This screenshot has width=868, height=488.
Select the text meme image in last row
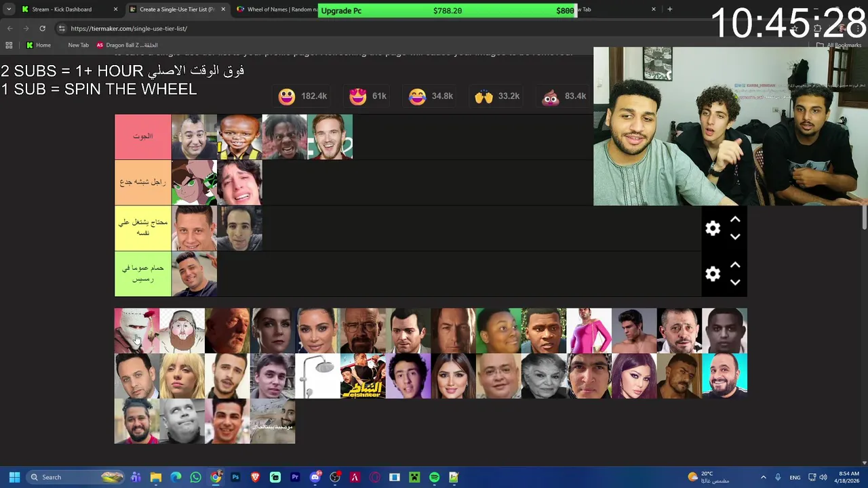[x=273, y=422]
